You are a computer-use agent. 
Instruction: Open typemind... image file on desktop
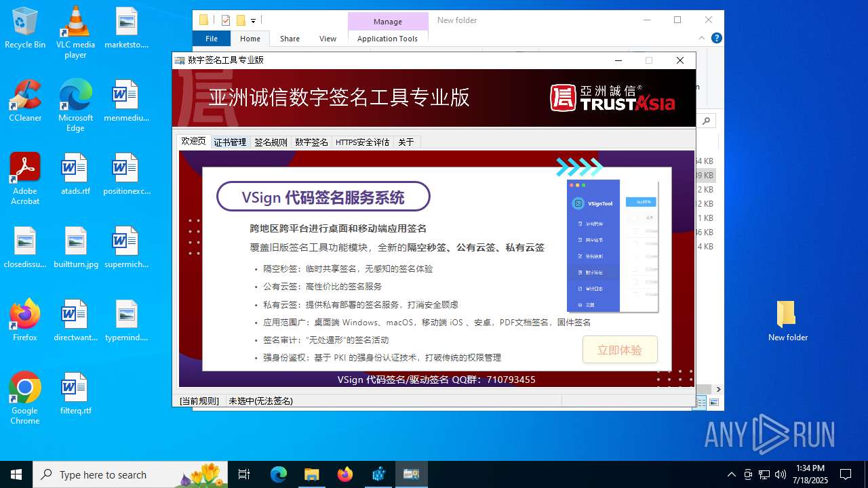click(x=126, y=321)
